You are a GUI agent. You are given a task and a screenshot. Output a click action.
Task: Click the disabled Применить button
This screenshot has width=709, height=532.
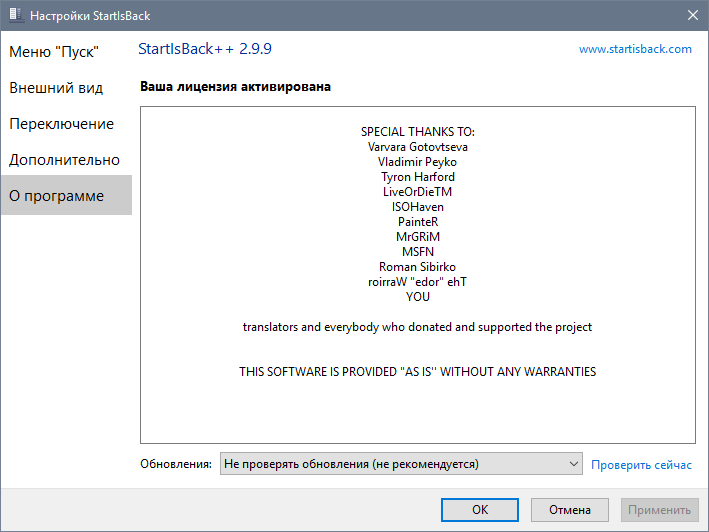pyautogui.click(x=659, y=510)
